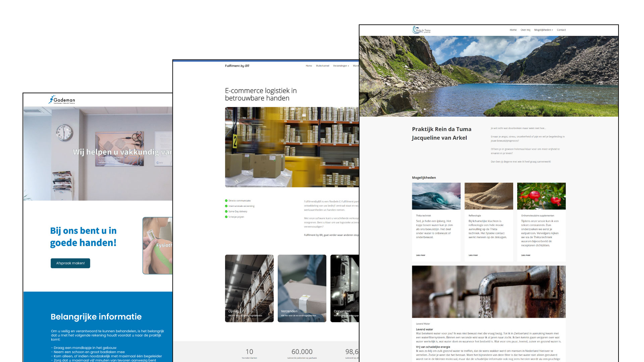Click the Afspraak maken! button
Viewport: 644px width, 362px height.
tap(70, 263)
